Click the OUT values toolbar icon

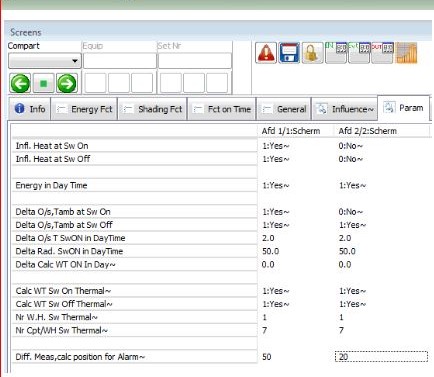point(382,53)
